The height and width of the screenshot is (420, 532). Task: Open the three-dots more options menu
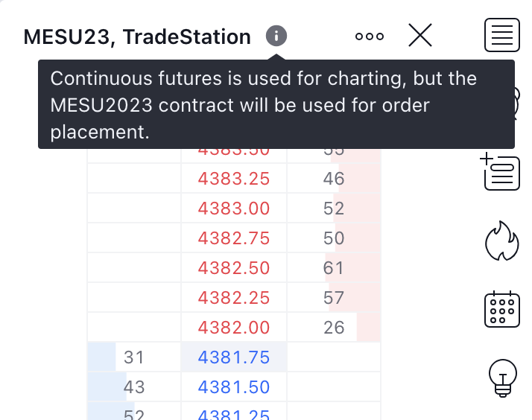(x=370, y=36)
